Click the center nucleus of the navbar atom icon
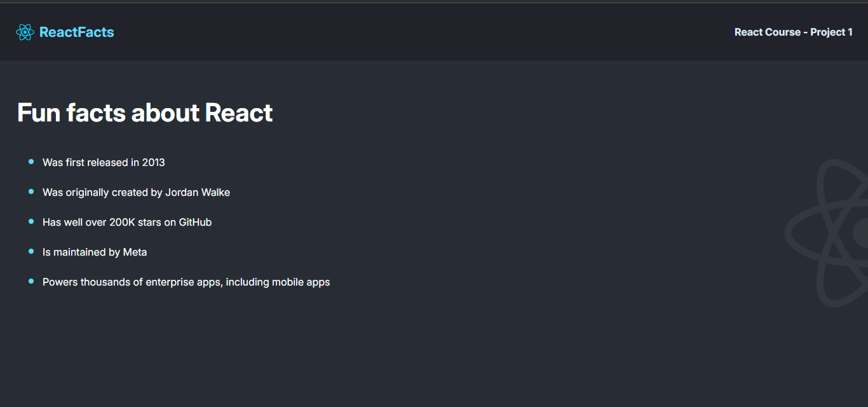 point(25,31)
